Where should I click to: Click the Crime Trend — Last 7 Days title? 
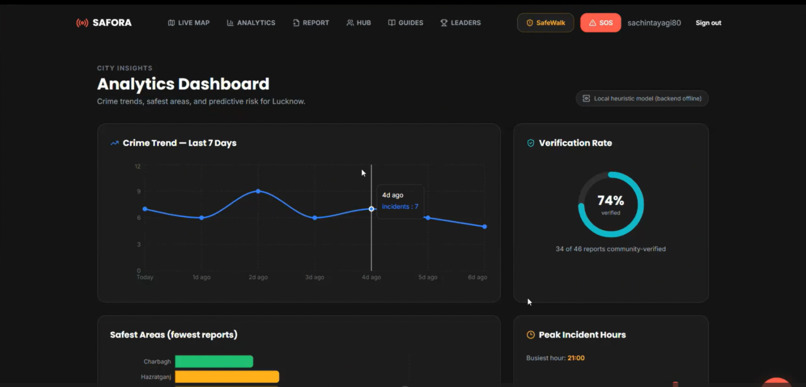(x=179, y=143)
